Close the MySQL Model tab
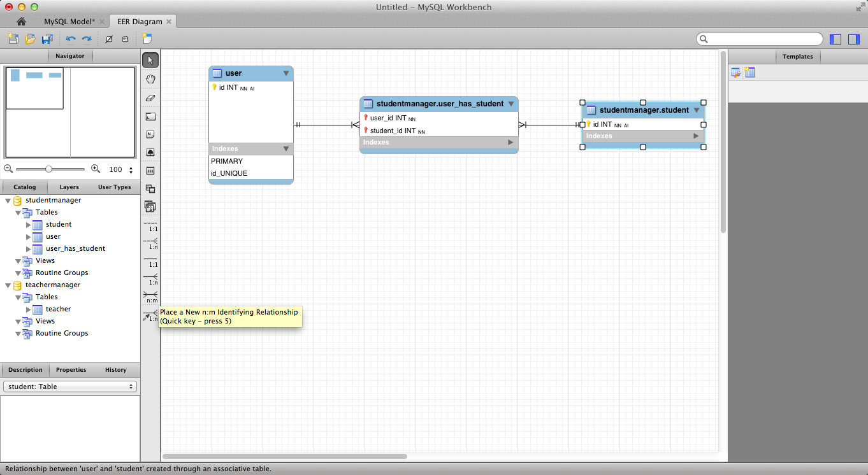Screen dimensions: 868x475 coord(102,22)
